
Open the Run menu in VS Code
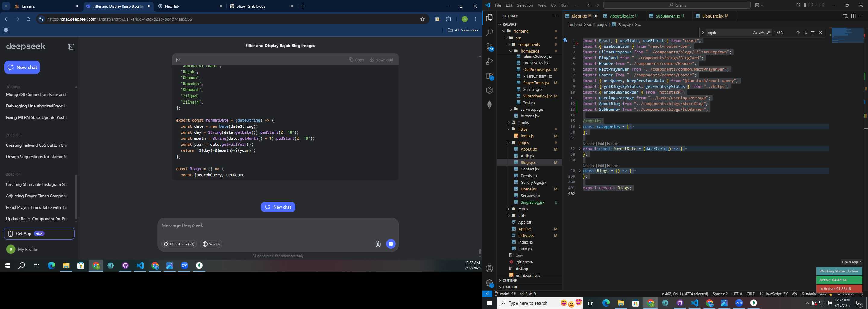tap(564, 5)
